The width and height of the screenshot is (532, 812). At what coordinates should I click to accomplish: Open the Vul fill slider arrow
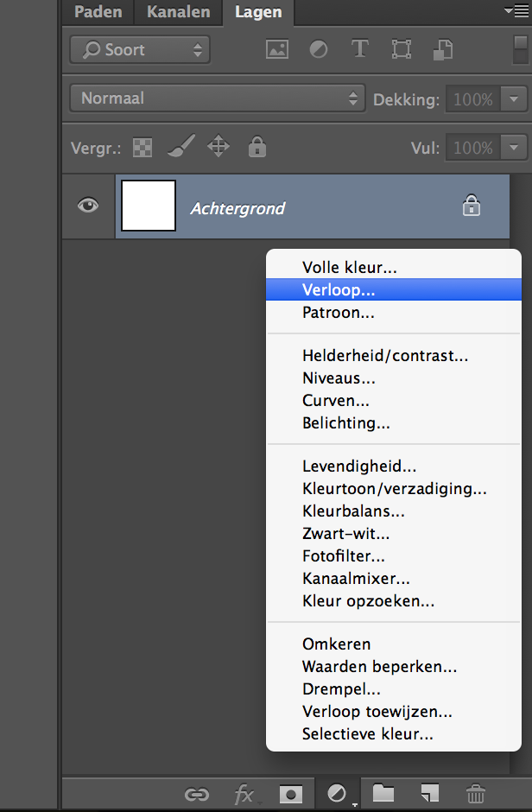click(x=513, y=148)
